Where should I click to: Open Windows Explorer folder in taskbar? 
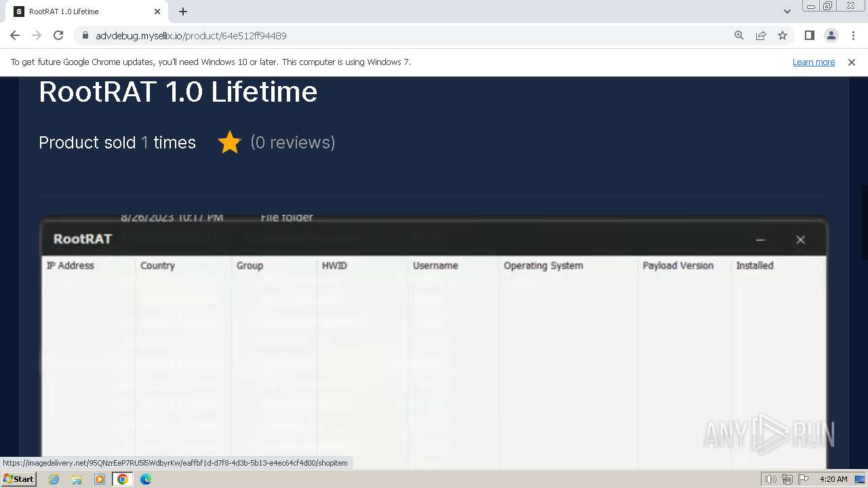pos(77,479)
